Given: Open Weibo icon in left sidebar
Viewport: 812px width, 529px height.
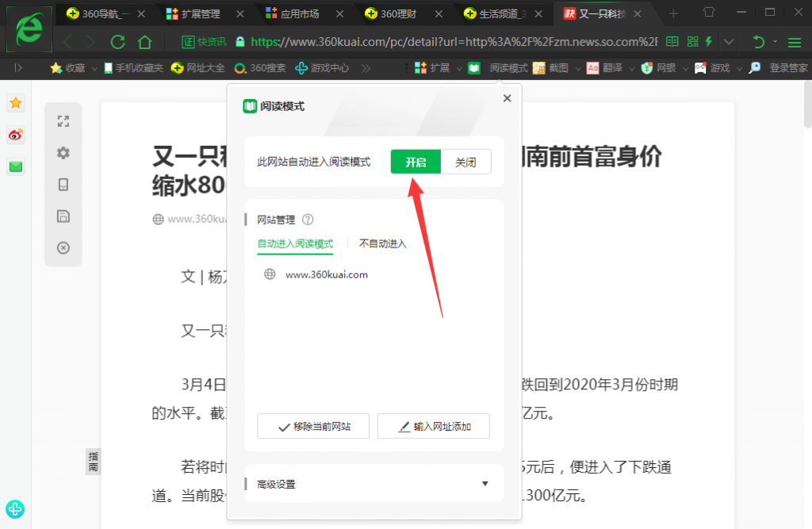Looking at the screenshot, I should point(16,136).
